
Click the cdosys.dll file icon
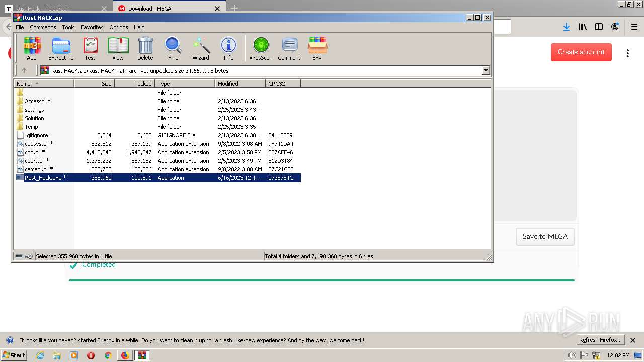point(20,144)
